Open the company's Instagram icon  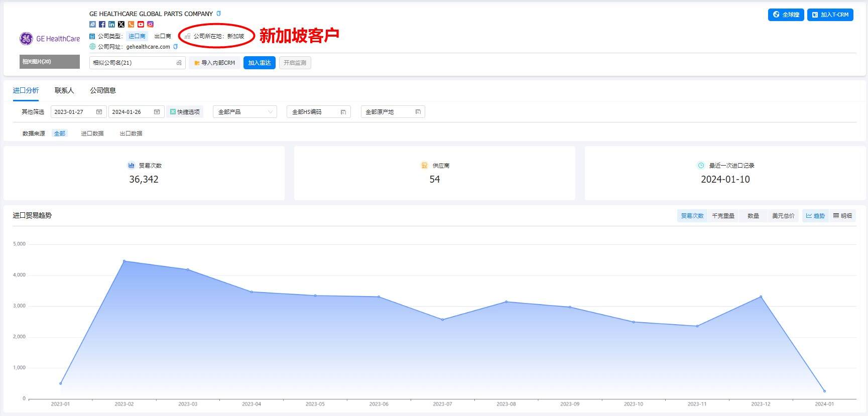[150, 24]
